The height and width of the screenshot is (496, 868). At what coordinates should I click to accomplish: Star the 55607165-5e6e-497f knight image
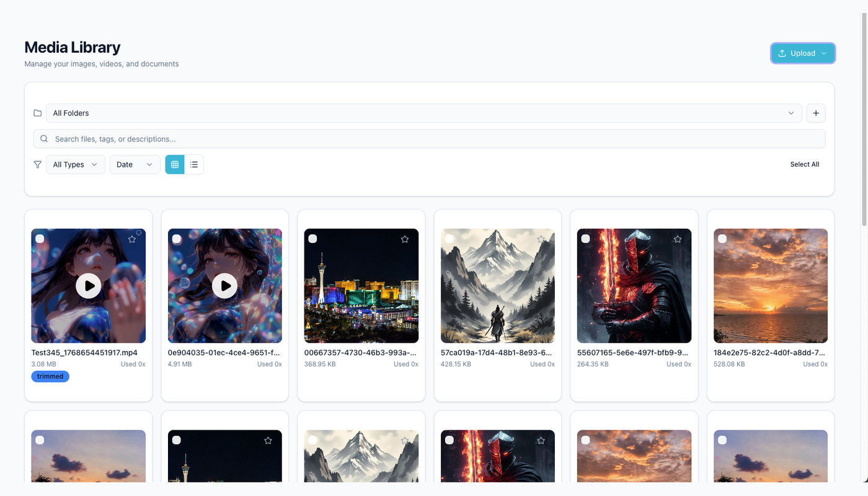pos(678,239)
